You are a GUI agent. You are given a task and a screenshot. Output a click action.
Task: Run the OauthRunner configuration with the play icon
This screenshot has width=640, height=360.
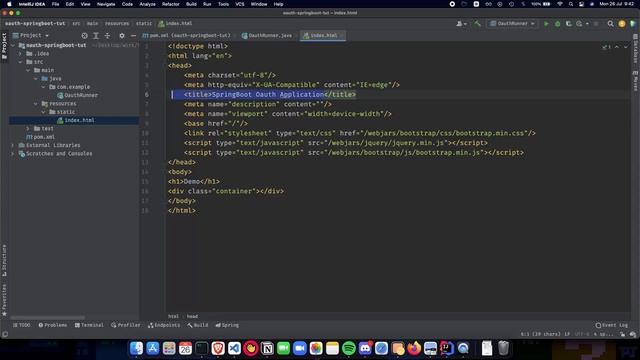[x=546, y=24]
